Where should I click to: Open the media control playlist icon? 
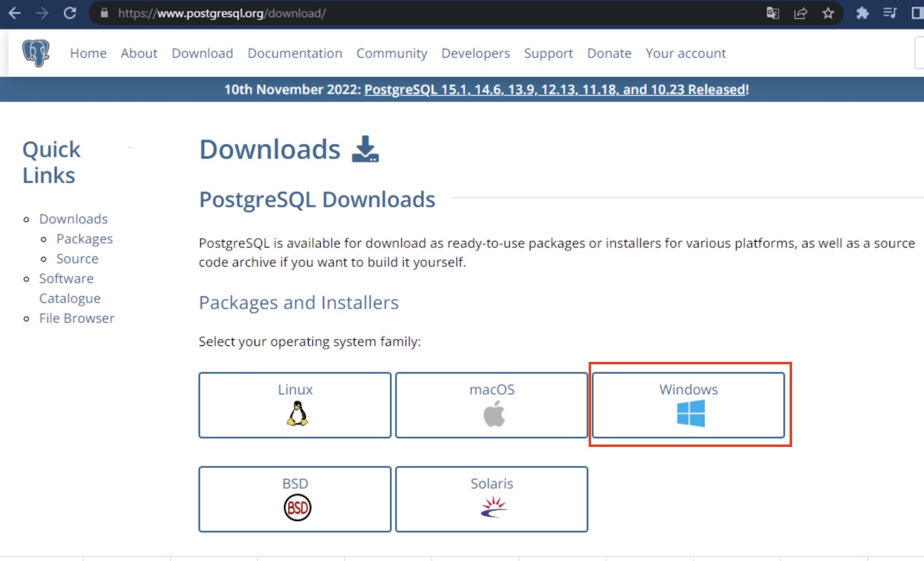(x=889, y=13)
